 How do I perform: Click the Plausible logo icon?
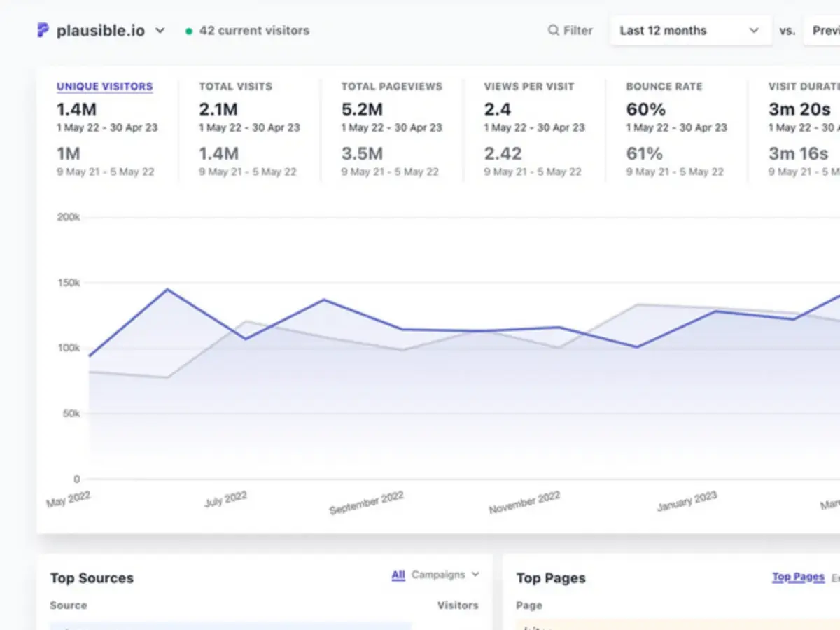tap(43, 30)
